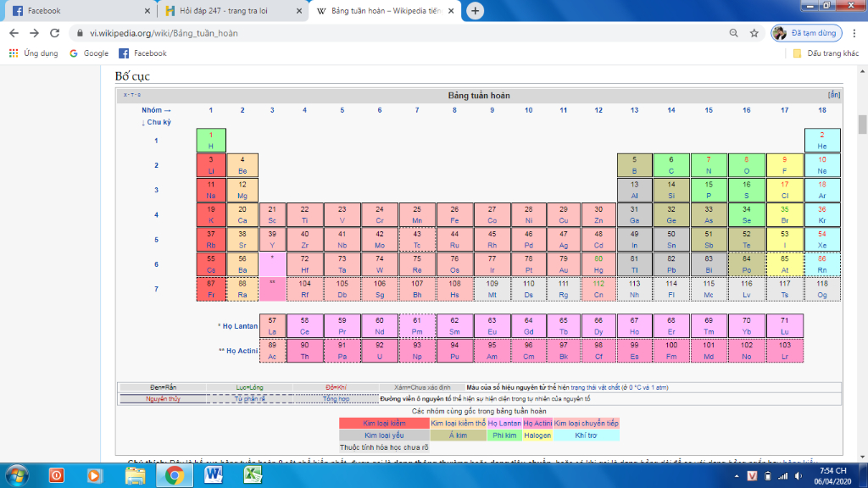Collapse the table with the [ẩn] link
Viewport: 868px width, 488px height.
tap(834, 95)
